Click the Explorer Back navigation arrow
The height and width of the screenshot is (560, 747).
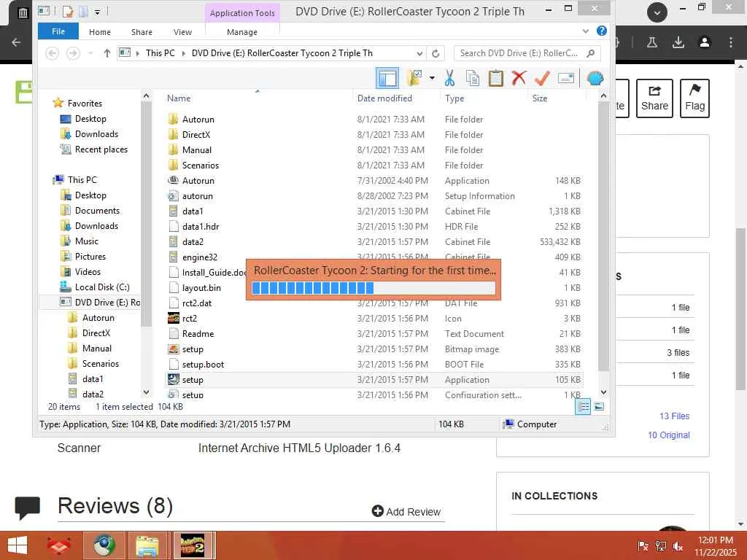pos(53,53)
